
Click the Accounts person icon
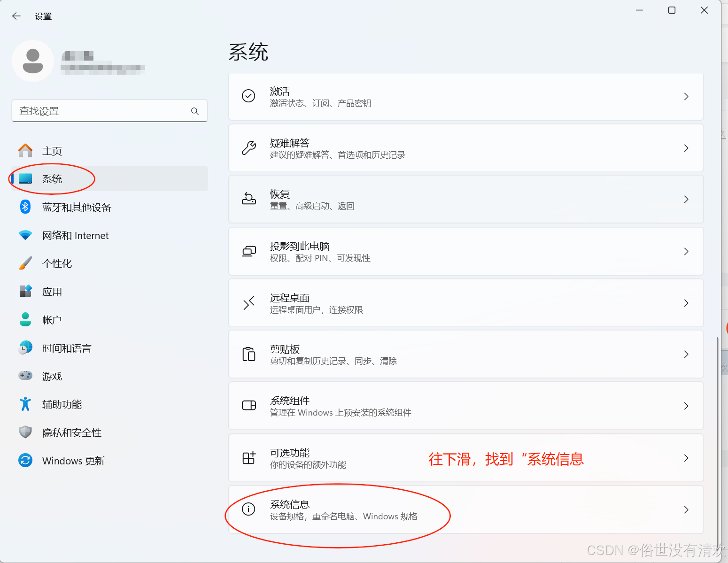pos(25,319)
